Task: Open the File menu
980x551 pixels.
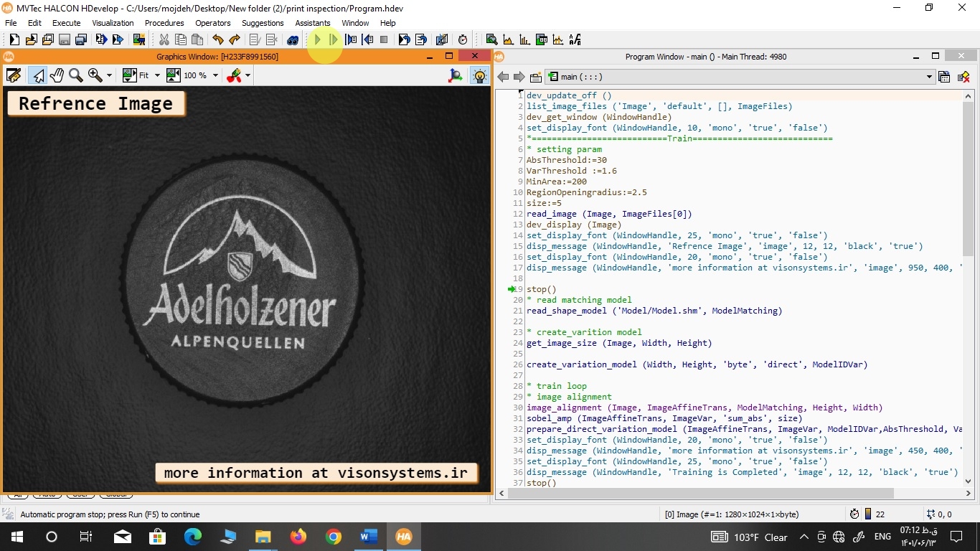Action: 11,23
